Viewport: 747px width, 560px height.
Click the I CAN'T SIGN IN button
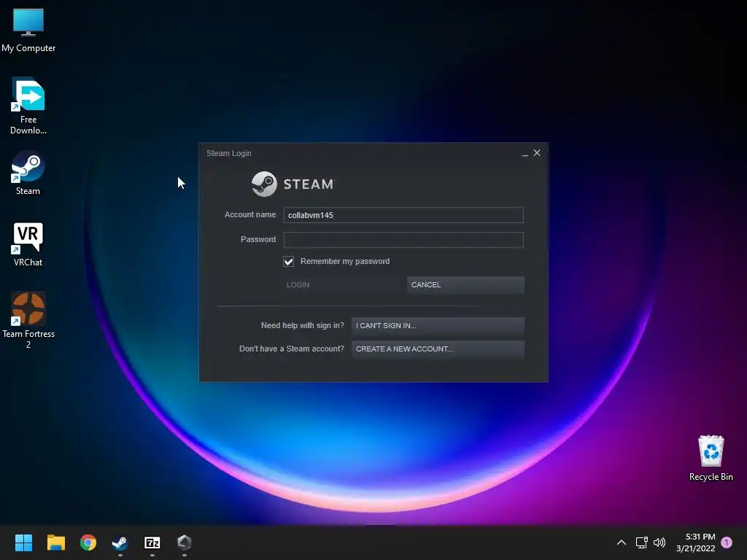[x=438, y=326]
